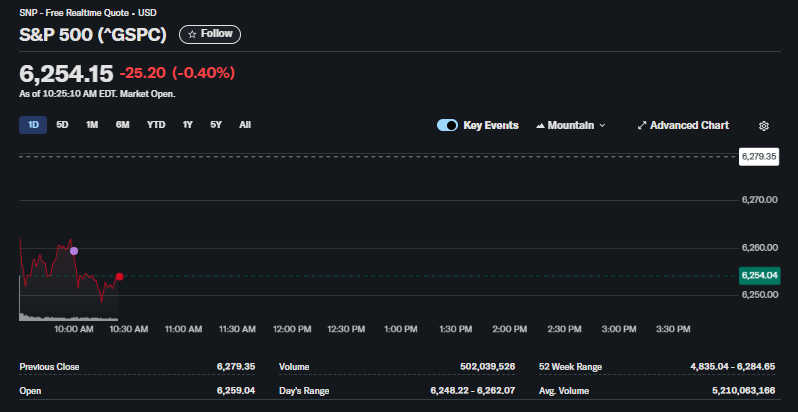Choose the YTD range
The image size is (798, 412).
156,125
